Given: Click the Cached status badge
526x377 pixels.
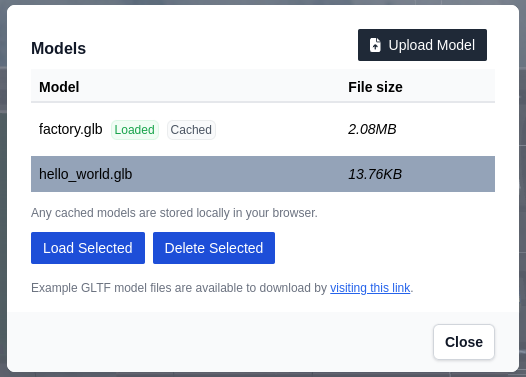Looking at the screenshot, I should pos(191,130).
